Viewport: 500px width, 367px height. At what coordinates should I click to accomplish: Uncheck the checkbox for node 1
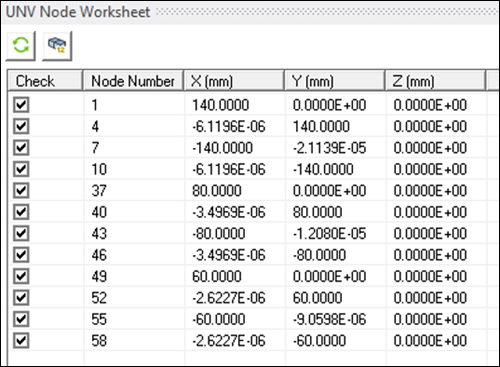(21, 105)
